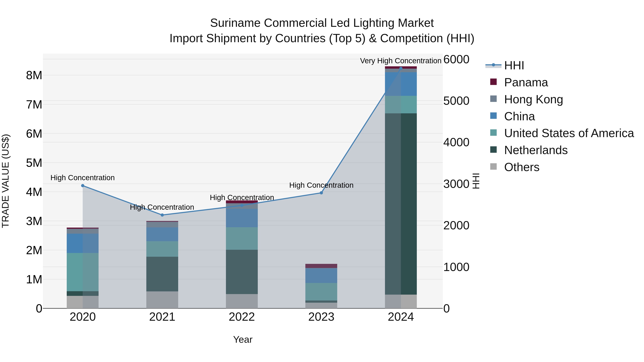Click the HHI line marker icon in legend
This screenshot has width=644, height=362.
coord(494,65)
